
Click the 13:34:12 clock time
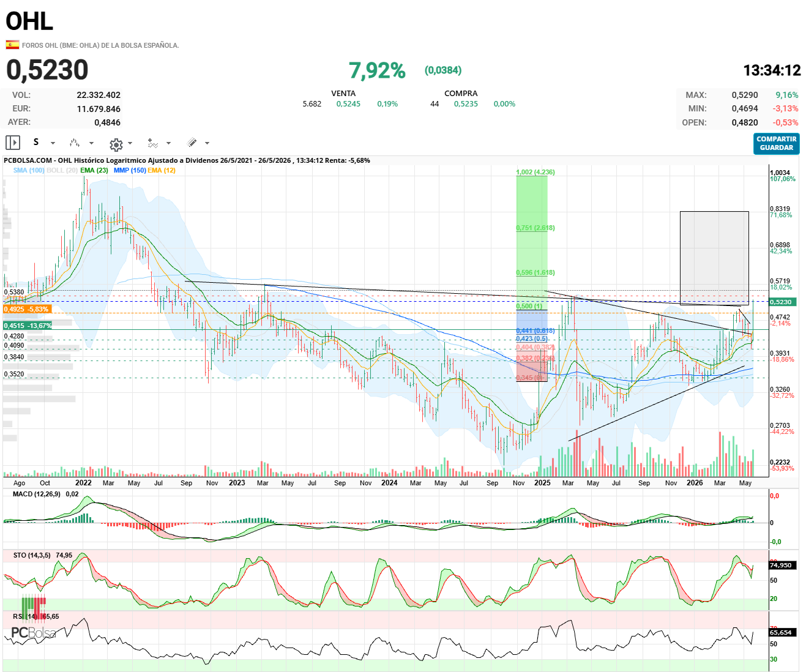coord(772,70)
